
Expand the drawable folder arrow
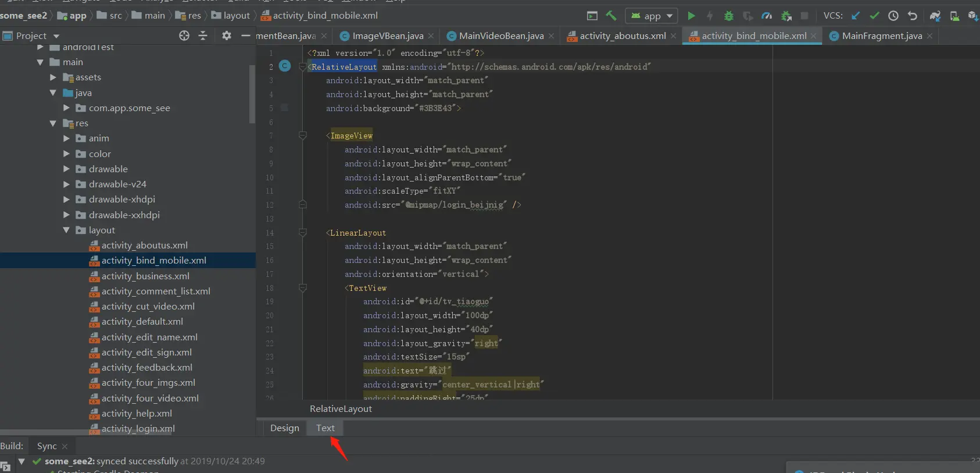click(66, 169)
